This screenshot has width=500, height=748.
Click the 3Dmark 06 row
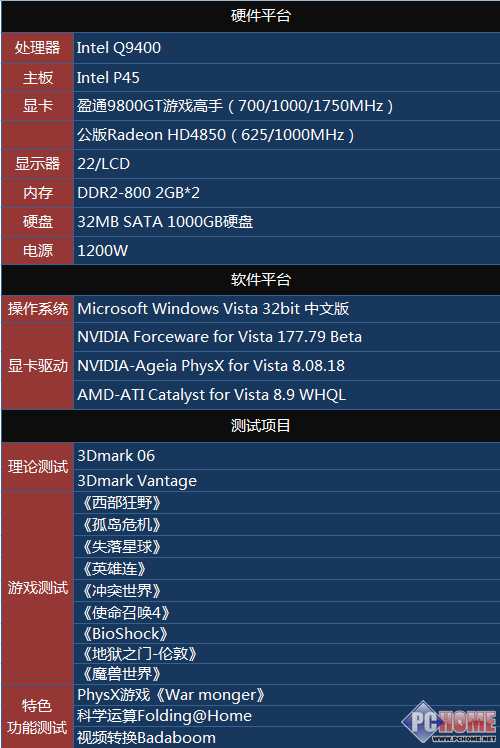coord(287,456)
